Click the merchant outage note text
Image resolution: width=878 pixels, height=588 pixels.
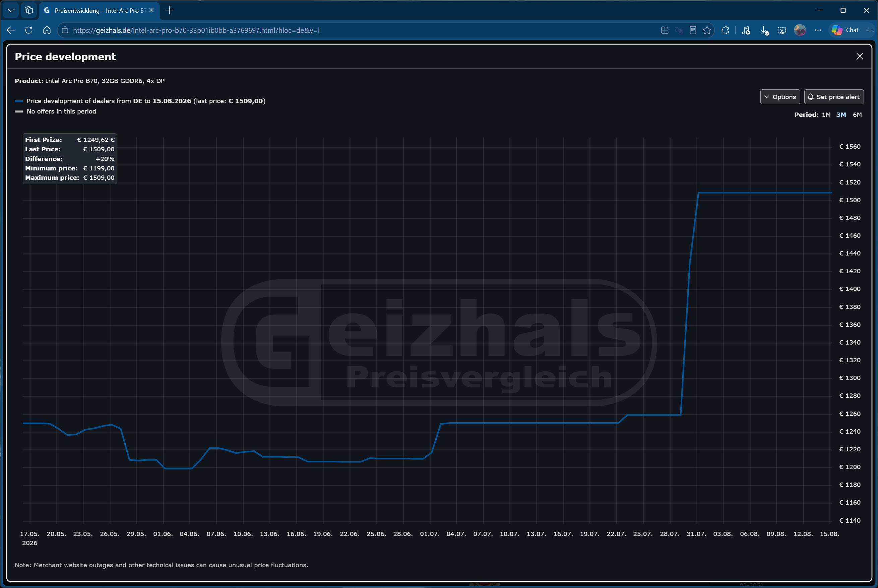pos(161,565)
